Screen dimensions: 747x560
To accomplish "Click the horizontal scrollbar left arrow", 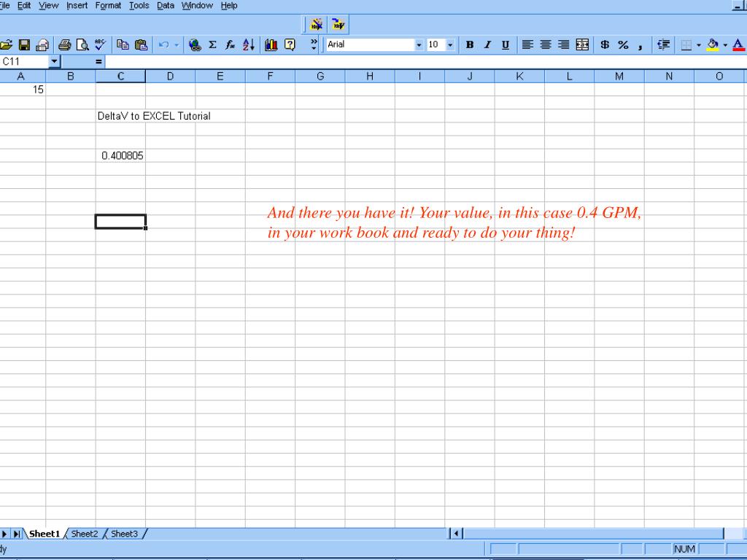I will [456, 533].
